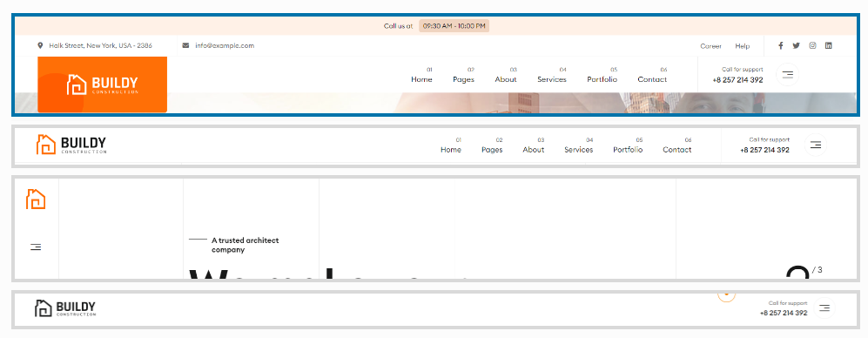868x338 pixels.
Task: Click the dark Buildy logo in bottom header
Action: (x=64, y=308)
